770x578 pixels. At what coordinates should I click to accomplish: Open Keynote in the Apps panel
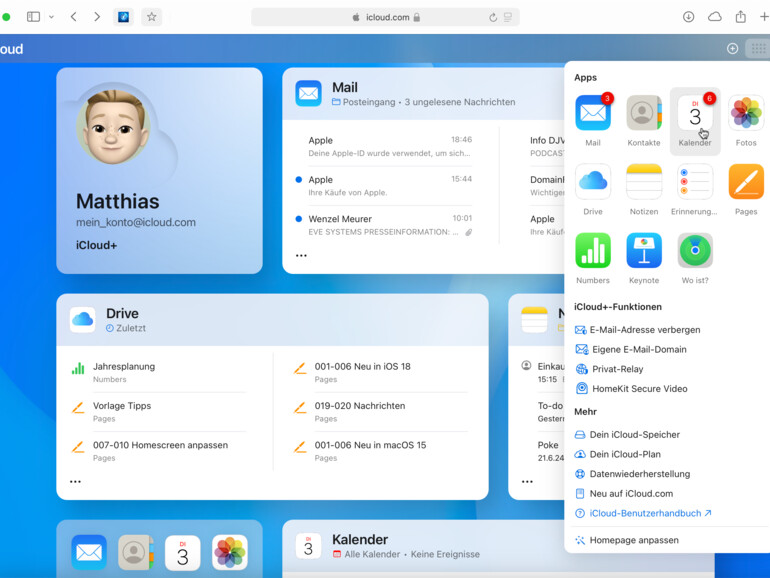[x=644, y=250]
